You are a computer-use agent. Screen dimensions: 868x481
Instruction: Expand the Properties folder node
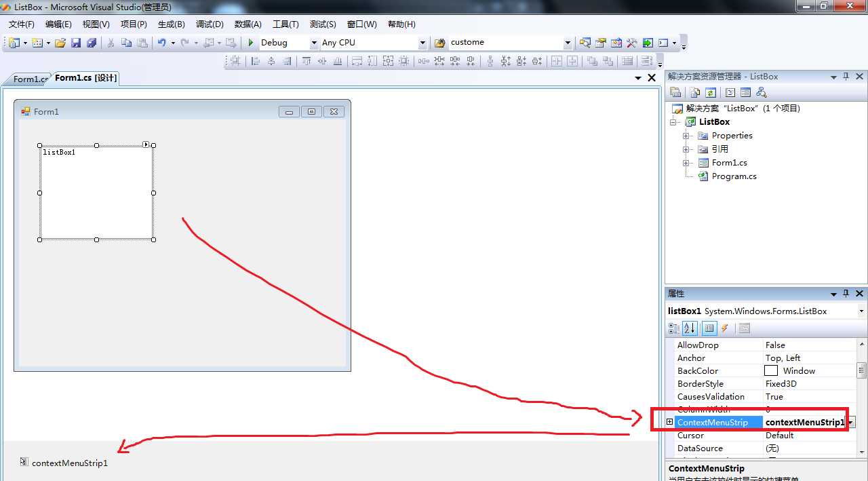[x=686, y=136]
